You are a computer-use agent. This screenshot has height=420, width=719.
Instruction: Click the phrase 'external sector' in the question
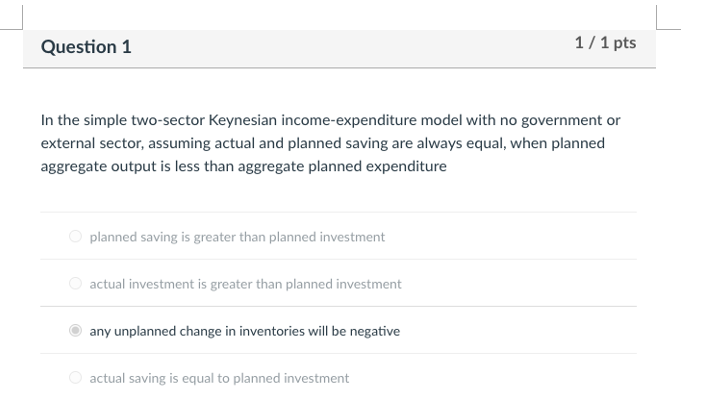[x=85, y=143]
